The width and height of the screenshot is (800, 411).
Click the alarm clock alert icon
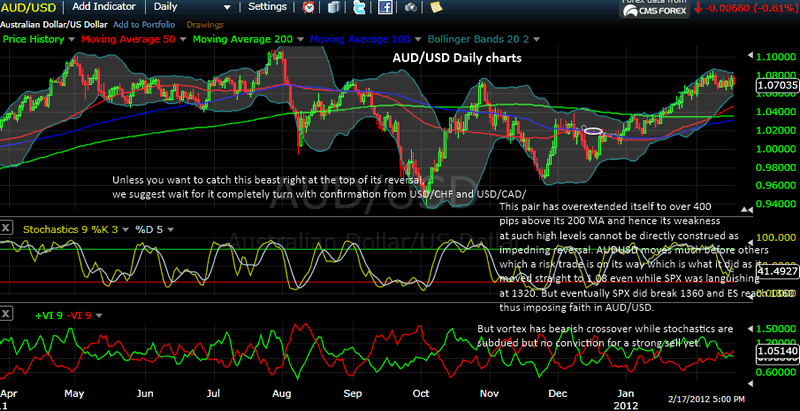click(x=310, y=7)
